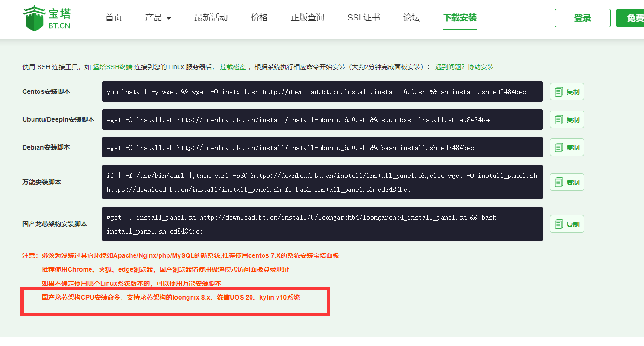Click the 登录 button
The height and width of the screenshot is (346, 644).
583,18
